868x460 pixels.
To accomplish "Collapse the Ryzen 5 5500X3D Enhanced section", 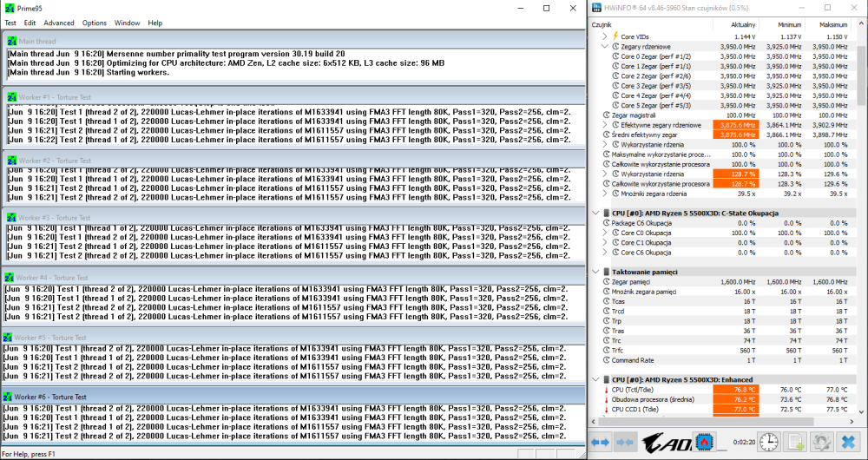I will pos(595,380).
